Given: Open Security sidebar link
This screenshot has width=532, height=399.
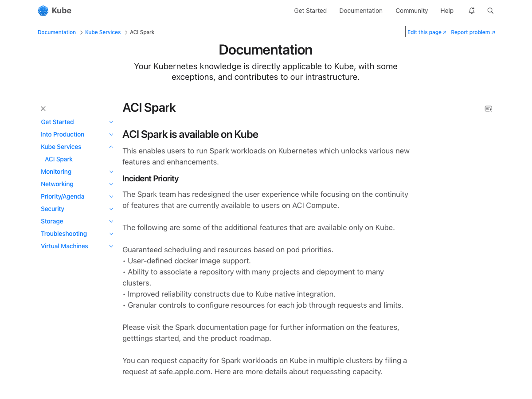Looking at the screenshot, I should pyautogui.click(x=52, y=209).
